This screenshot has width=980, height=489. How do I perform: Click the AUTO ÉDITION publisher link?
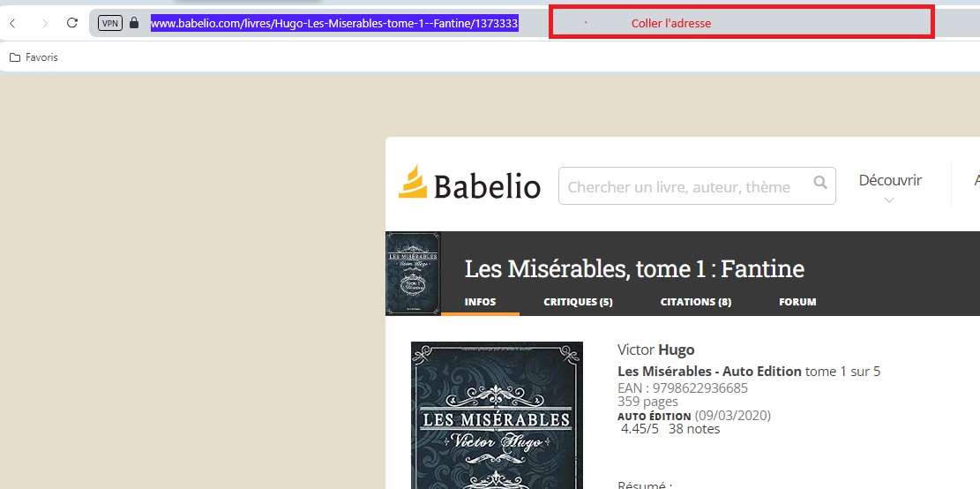(x=655, y=417)
